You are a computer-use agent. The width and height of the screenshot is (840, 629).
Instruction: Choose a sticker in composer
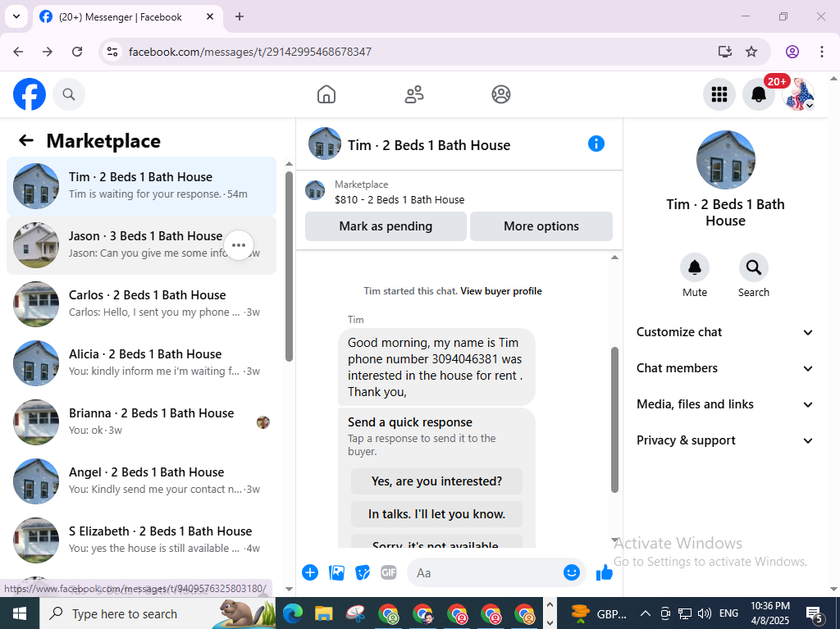(363, 572)
